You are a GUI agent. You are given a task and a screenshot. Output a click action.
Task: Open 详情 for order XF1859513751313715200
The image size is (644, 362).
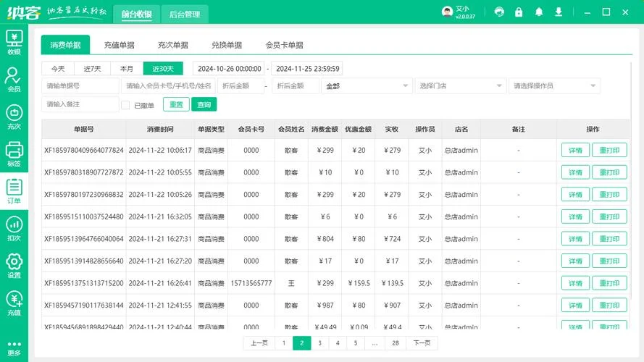pyautogui.click(x=575, y=283)
